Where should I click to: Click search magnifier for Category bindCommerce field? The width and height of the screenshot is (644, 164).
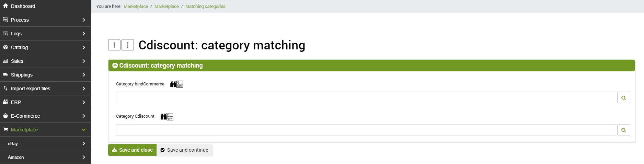[x=624, y=98]
